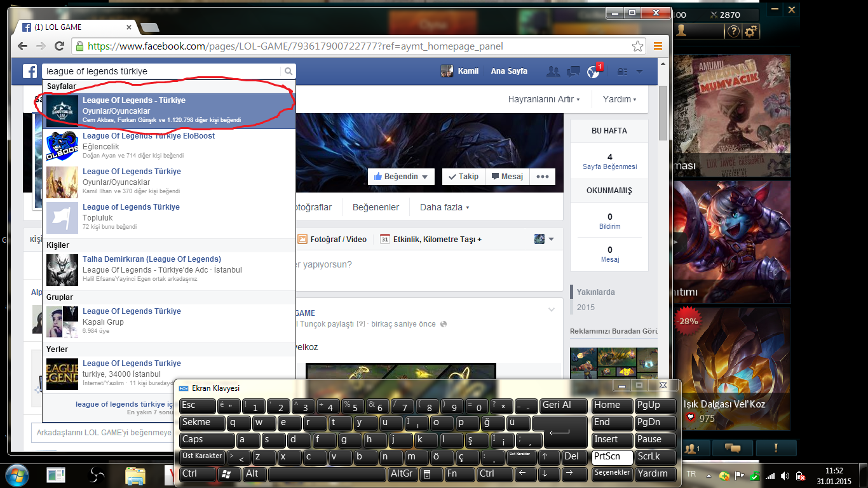Screen dimensions: 868x488
Task: Select the Talha Demirkıran person result
Action: pyautogui.click(x=169, y=269)
